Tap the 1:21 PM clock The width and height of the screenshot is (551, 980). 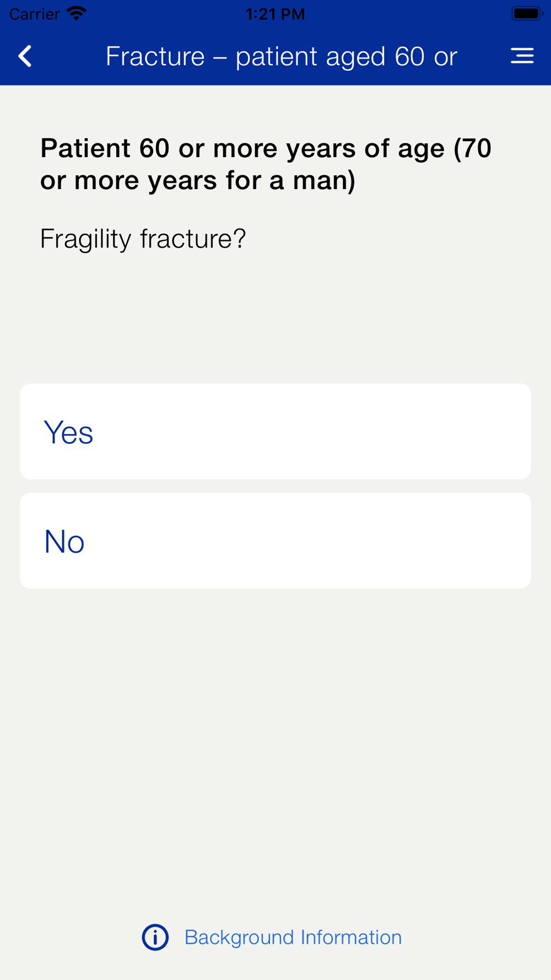coord(275,14)
